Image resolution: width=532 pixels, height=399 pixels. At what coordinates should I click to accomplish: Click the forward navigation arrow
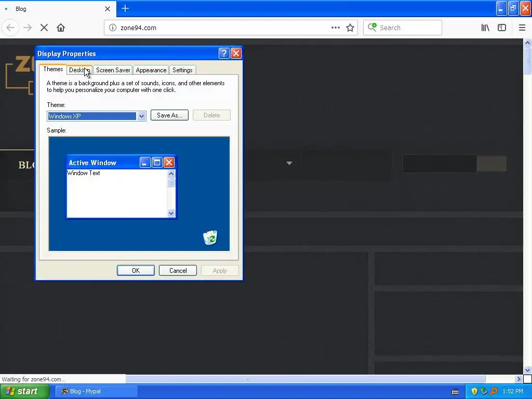pos(28,28)
